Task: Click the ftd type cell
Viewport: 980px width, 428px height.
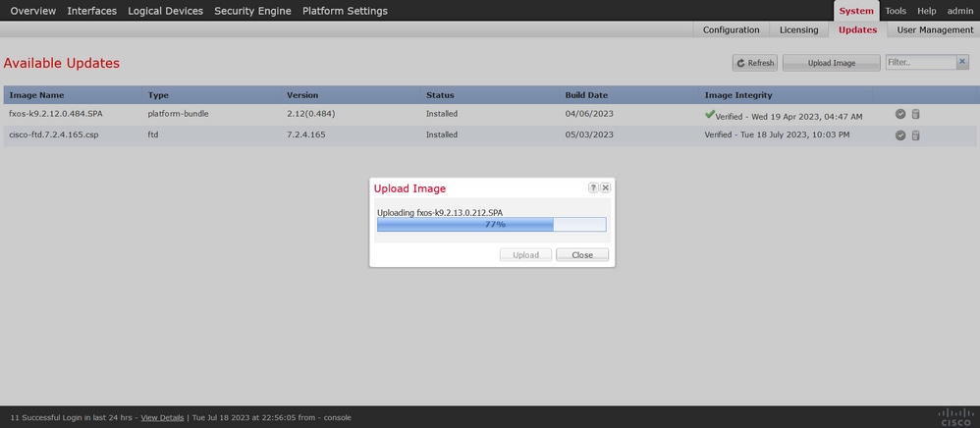Action: coord(152,134)
